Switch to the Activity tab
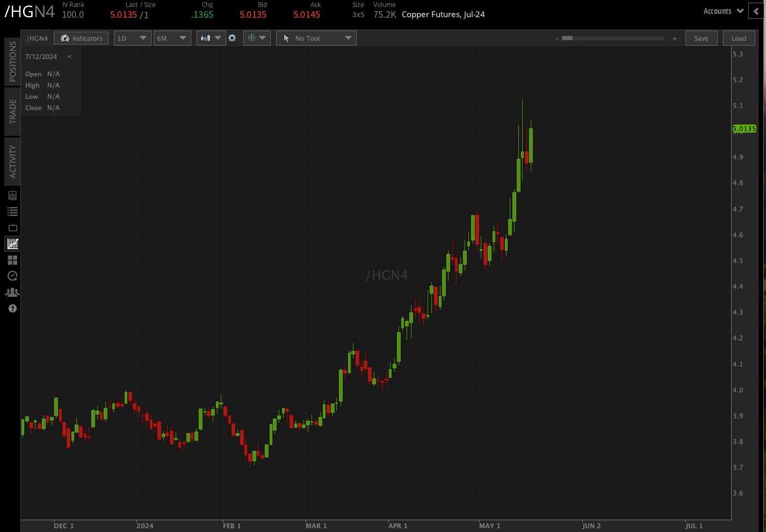766x532 pixels. [12, 161]
